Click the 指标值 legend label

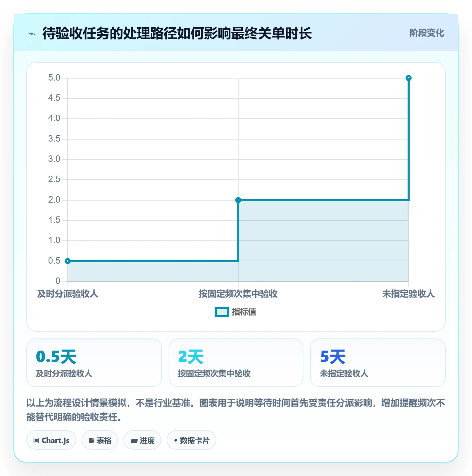click(244, 312)
